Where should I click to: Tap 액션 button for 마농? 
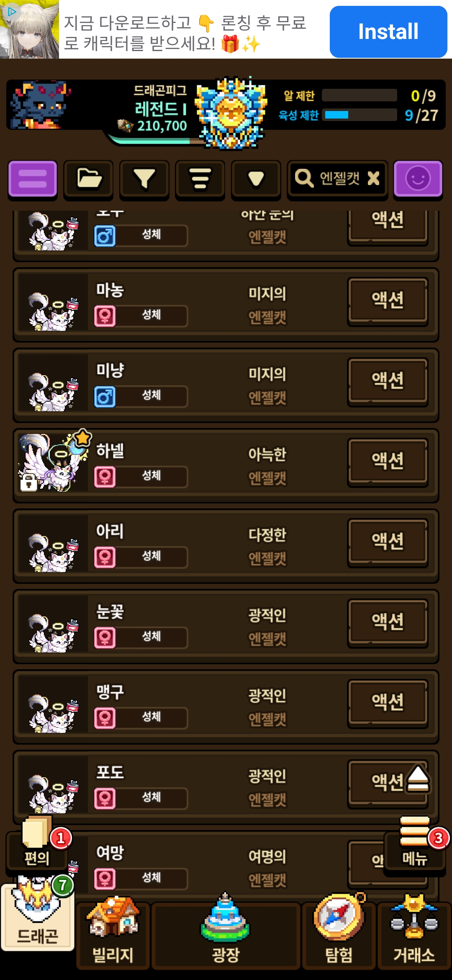pos(388,300)
